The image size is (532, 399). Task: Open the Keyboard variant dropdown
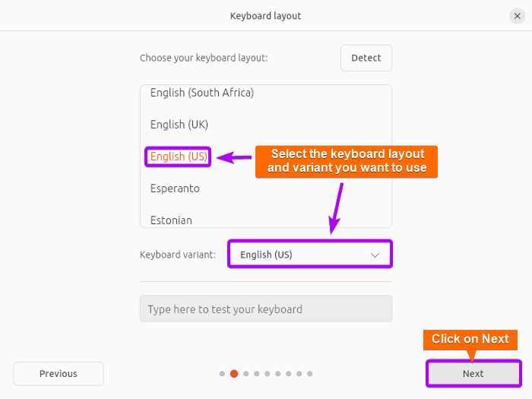310,255
